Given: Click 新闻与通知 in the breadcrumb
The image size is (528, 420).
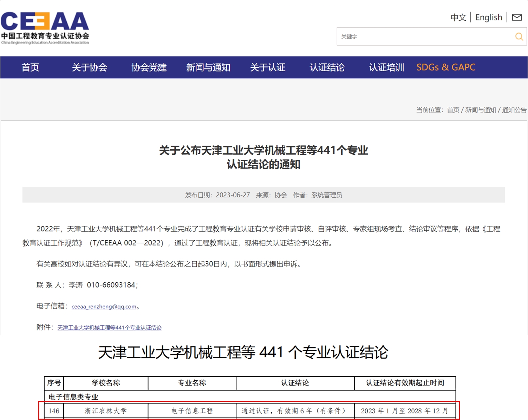Looking at the screenshot, I should [x=480, y=110].
